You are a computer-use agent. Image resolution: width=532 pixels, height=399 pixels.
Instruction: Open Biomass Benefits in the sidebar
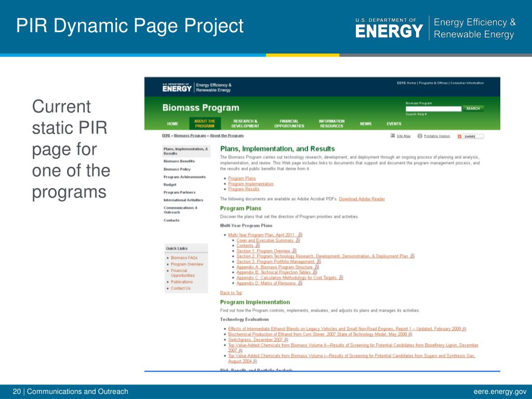pos(179,161)
